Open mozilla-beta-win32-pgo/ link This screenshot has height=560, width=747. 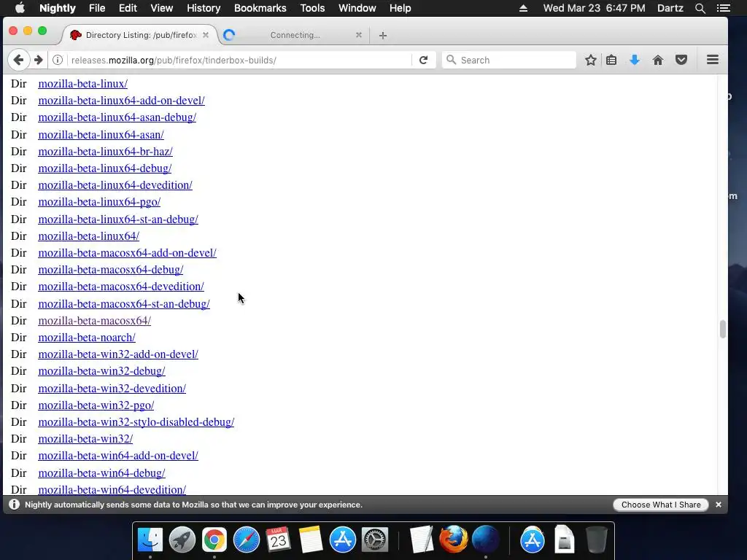(96, 405)
